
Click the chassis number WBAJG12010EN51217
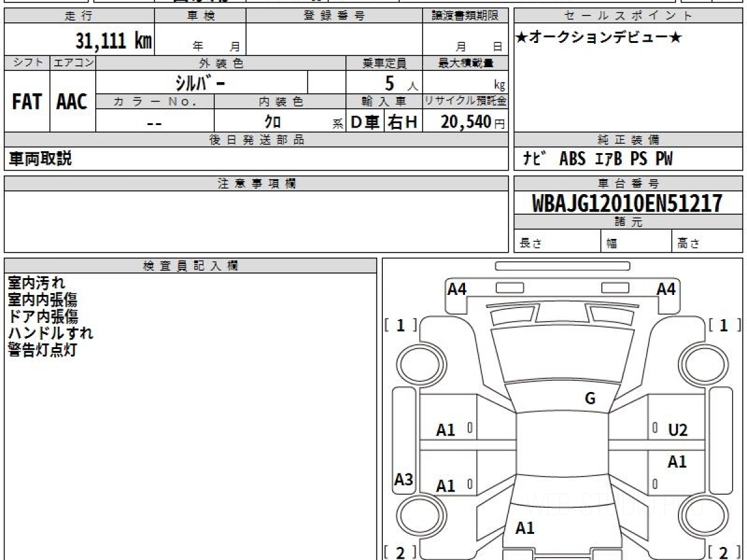pos(627,203)
